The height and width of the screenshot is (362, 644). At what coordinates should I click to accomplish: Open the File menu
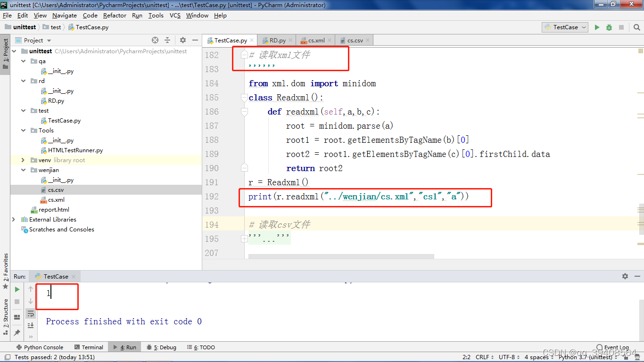(7, 16)
